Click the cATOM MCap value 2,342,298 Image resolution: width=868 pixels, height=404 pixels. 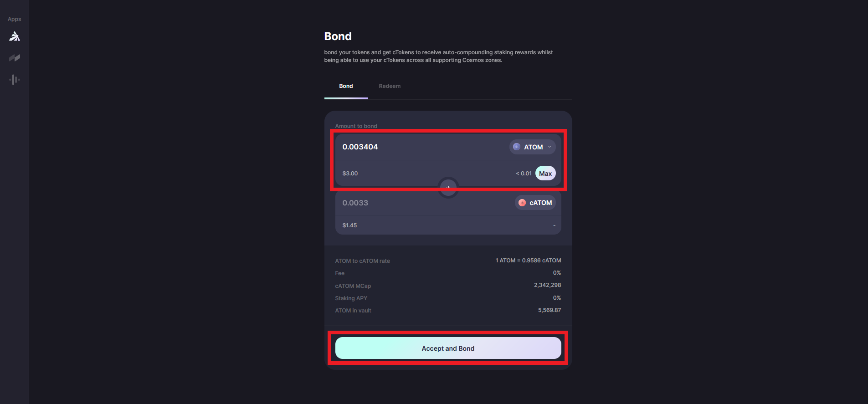pos(547,285)
